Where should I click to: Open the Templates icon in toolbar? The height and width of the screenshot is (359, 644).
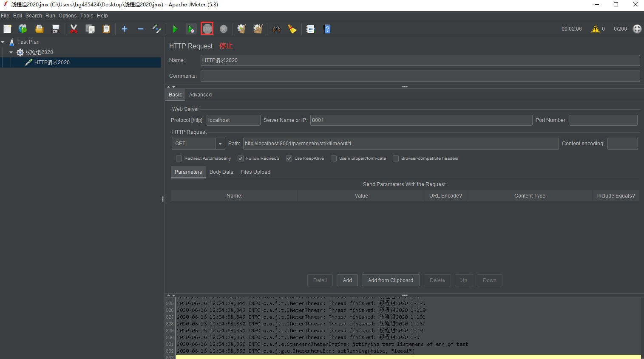click(23, 29)
